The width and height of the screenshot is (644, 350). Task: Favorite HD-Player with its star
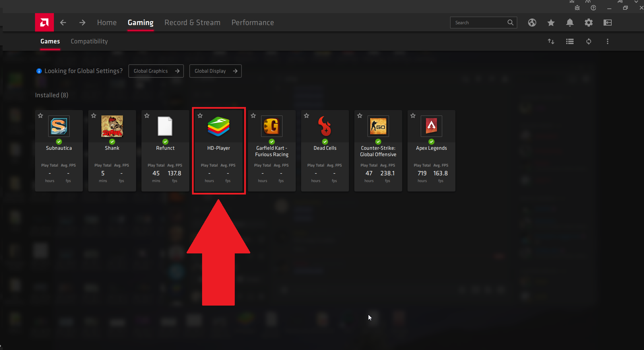[x=200, y=116]
